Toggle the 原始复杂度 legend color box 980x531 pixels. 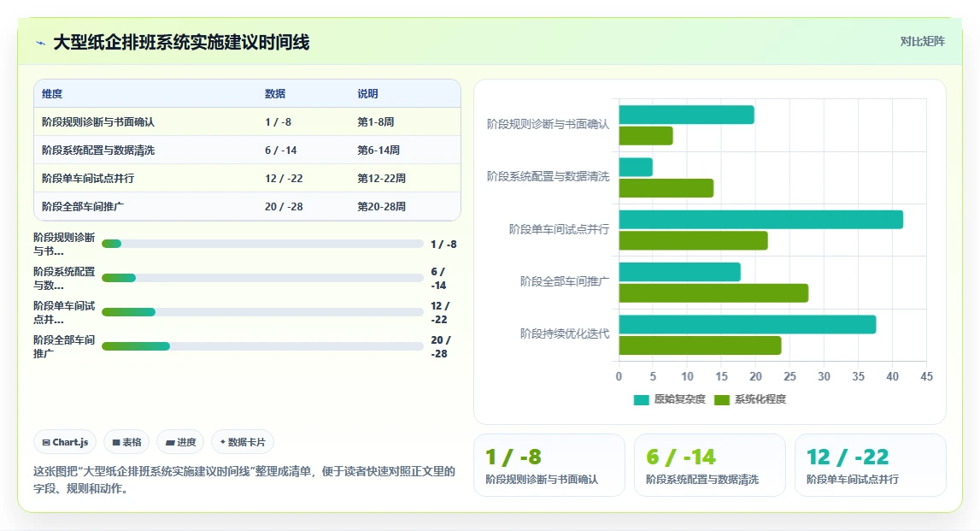tap(642, 399)
